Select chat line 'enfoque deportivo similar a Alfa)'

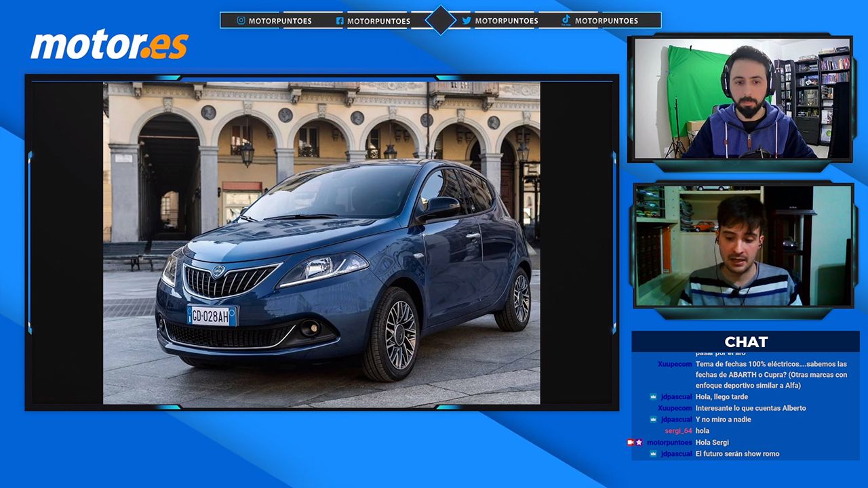pyautogui.click(x=749, y=386)
